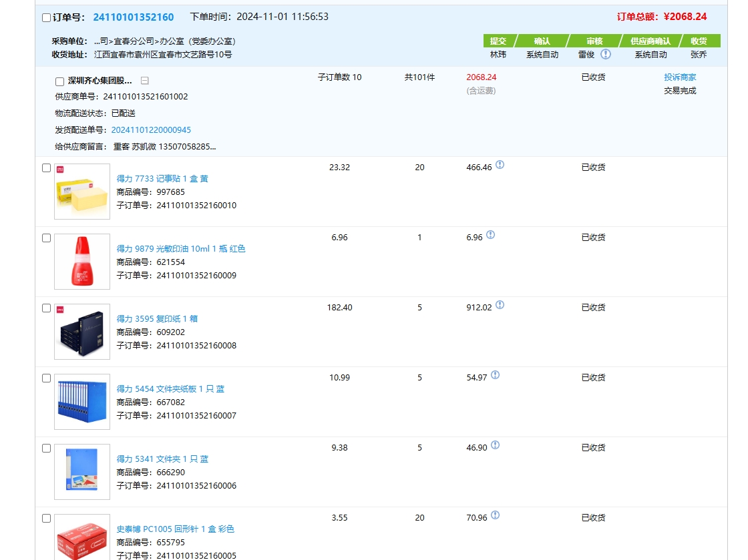Viewport: 748px width, 560px height.
Task: Click info icon beside 466.46 amount
Action: tap(500, 165)
